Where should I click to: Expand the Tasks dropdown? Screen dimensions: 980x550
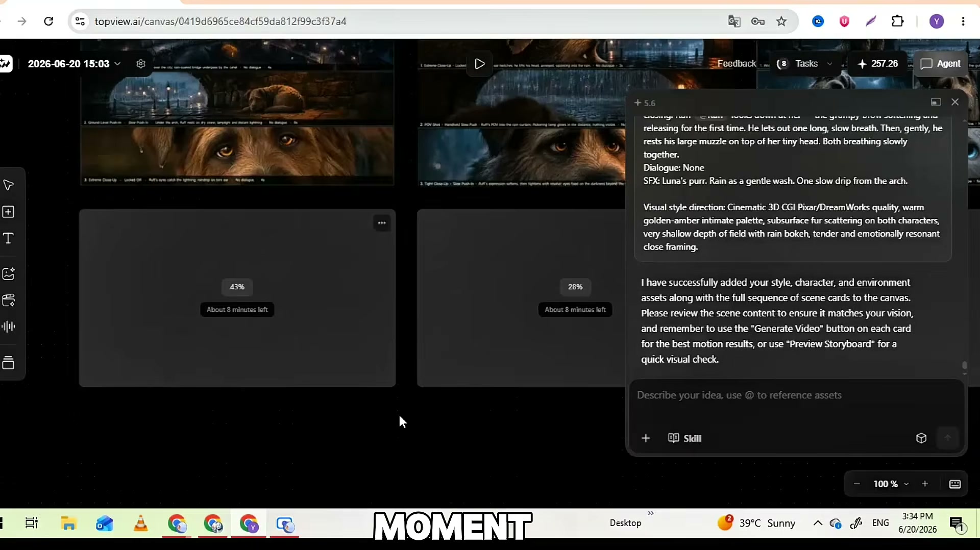tap(804, 64)
